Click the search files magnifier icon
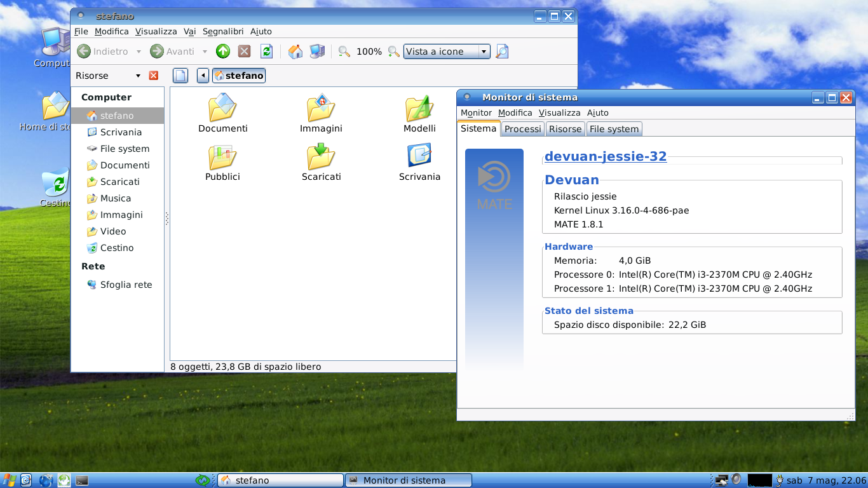The height and width of the screenshot is (488, 868). coord(502,51)
